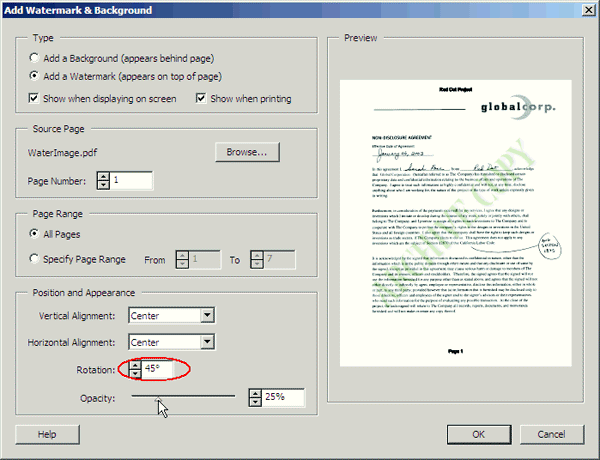Open the Vertical Alignment dropdown

[x=207, y=316]
